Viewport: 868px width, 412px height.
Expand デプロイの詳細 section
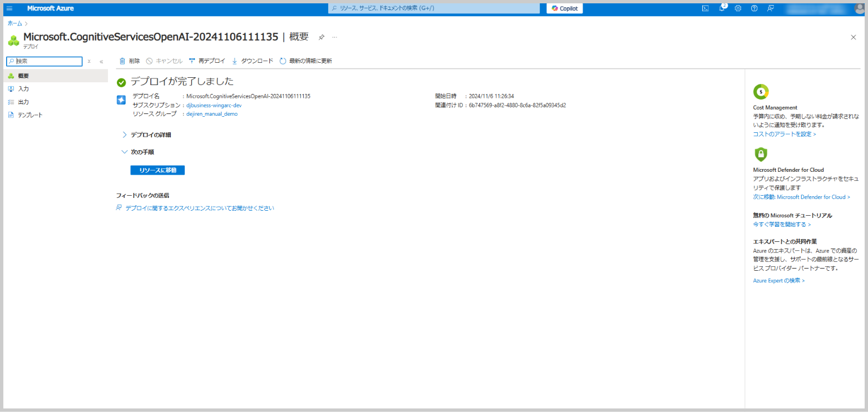point(146,135)
